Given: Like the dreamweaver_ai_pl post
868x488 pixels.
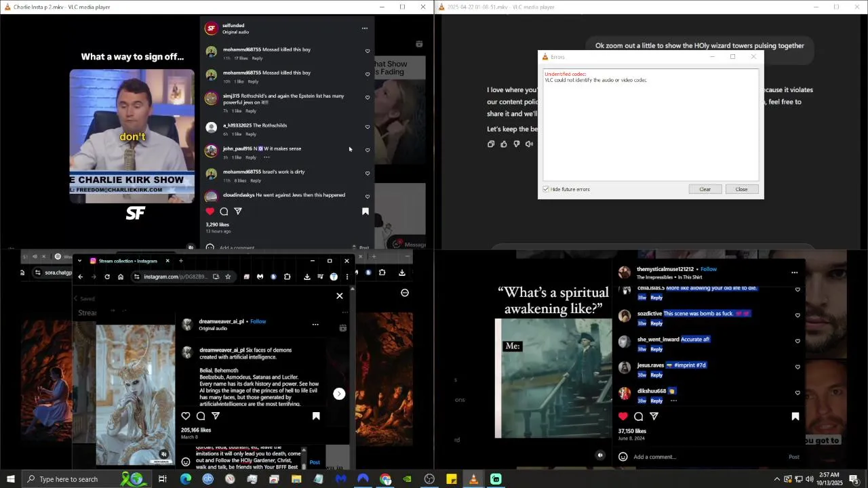Looking at the screenshot, I should (x=186, y=416).
